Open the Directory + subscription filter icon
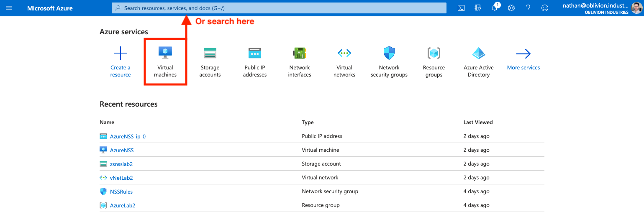The width and height of the screenshot is (644, 212). coord(478,8)
